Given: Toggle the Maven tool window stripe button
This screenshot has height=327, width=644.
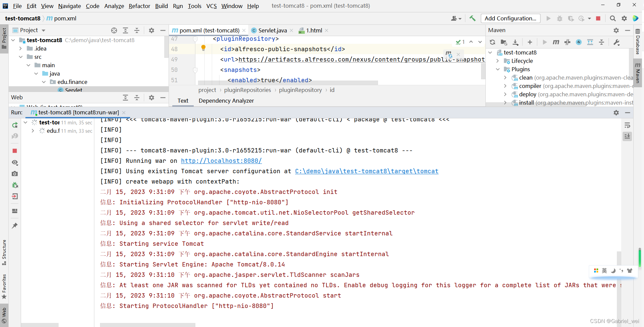Looking at the screenshot, I should [x=638, y=73].
